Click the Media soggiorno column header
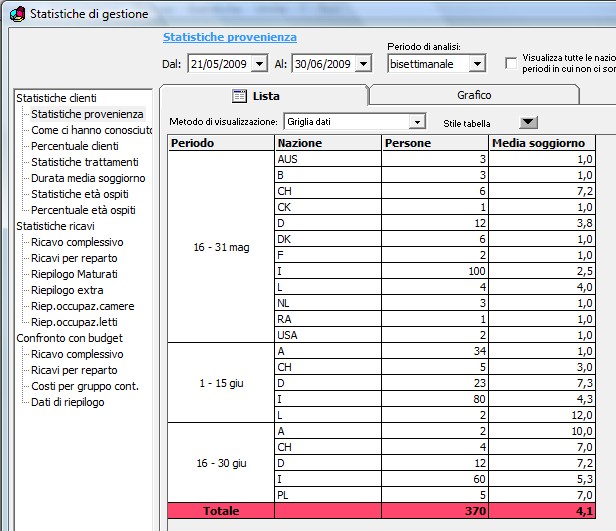This screenshot has width=616, height=531. pyautogui.click(x=542, y=143)
